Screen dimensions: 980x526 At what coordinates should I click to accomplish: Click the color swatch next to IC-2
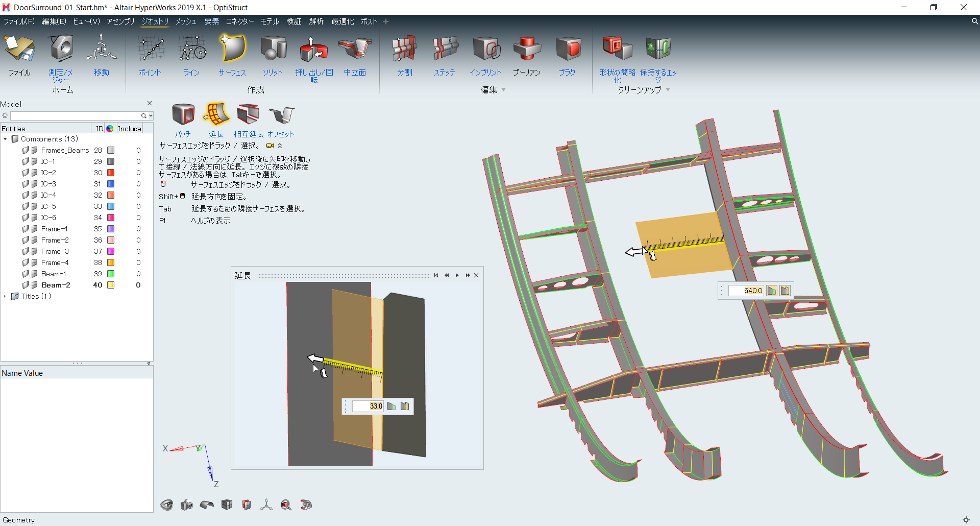pyautogui.click(x=110, y=172)
